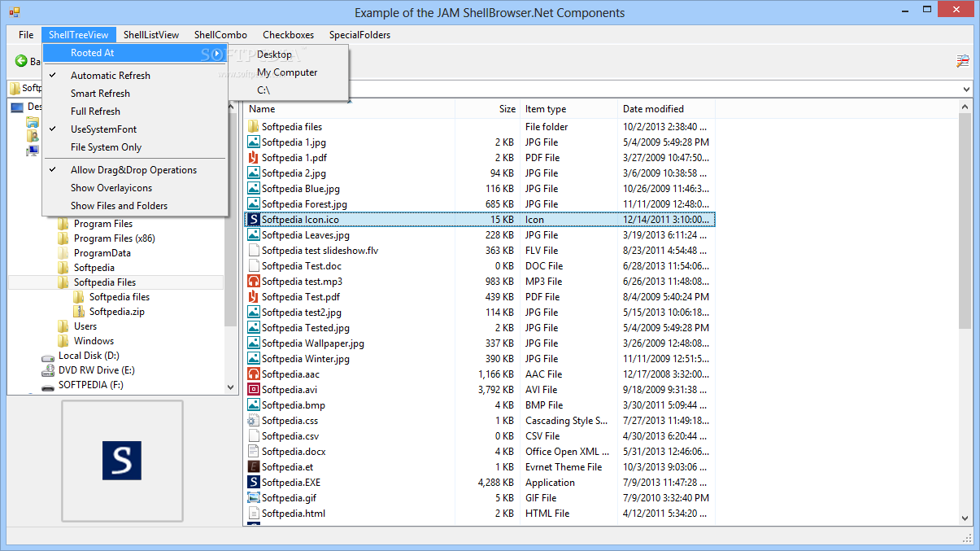980x551 pixels.
Task: Click Smart Refresh menu entry
Action: coord(135,94)
